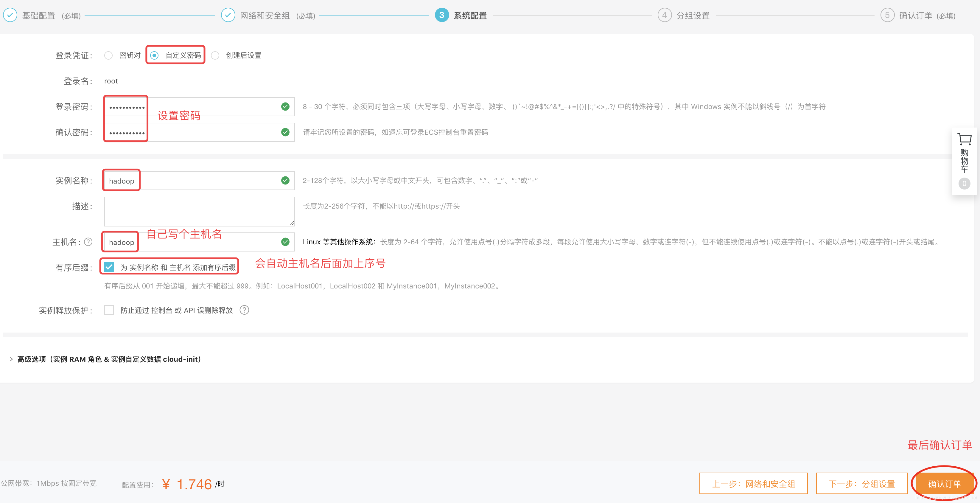Click the step 3 系统配置 circle
This screenshot has height=503, width=980.
pyautogui.click(x=441, y=15)
